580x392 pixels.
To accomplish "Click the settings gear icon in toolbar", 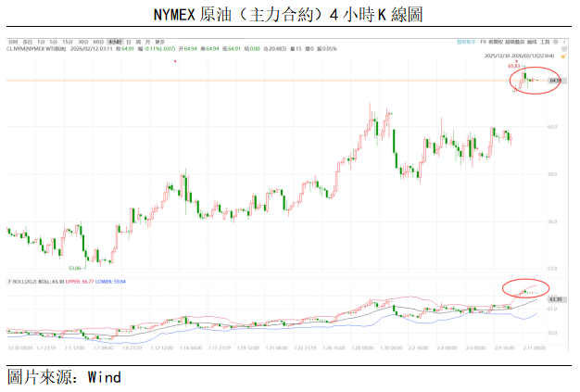I will [554, 42].
